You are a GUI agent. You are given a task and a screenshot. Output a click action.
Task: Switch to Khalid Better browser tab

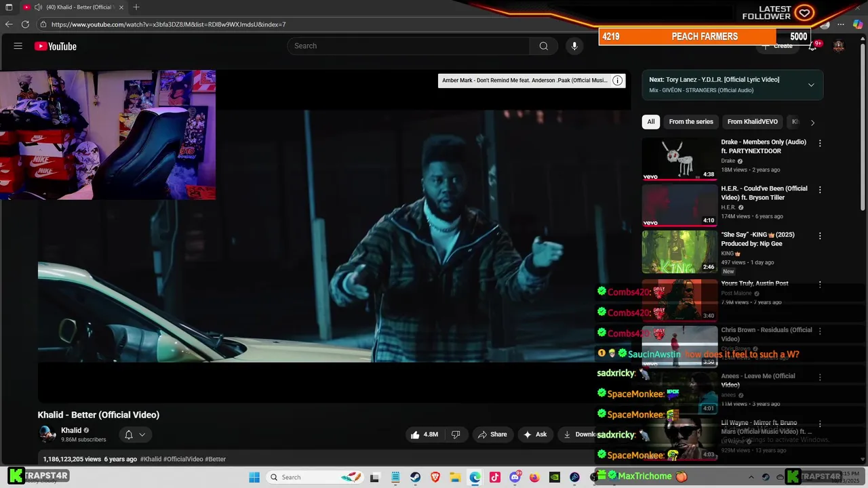coord(75,7)
